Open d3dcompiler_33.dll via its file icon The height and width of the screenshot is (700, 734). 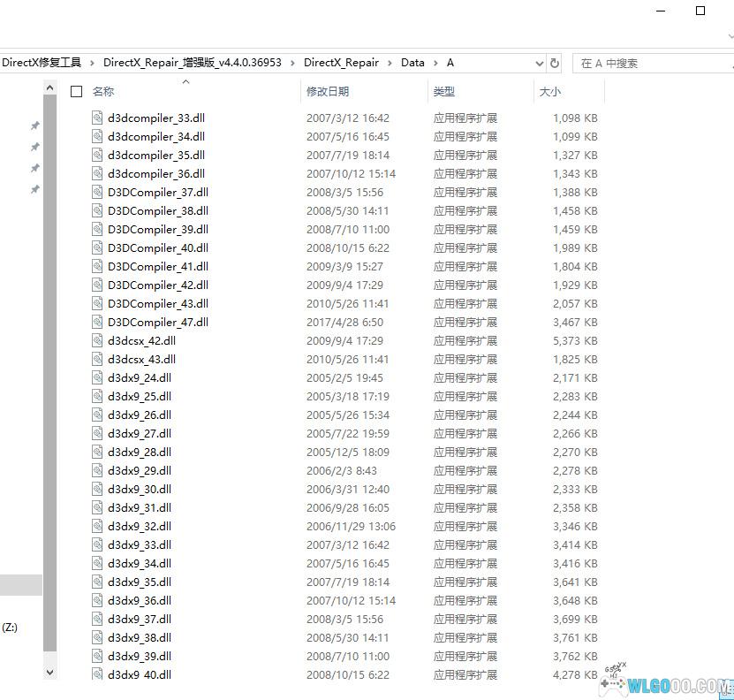[x=96, y=118]
